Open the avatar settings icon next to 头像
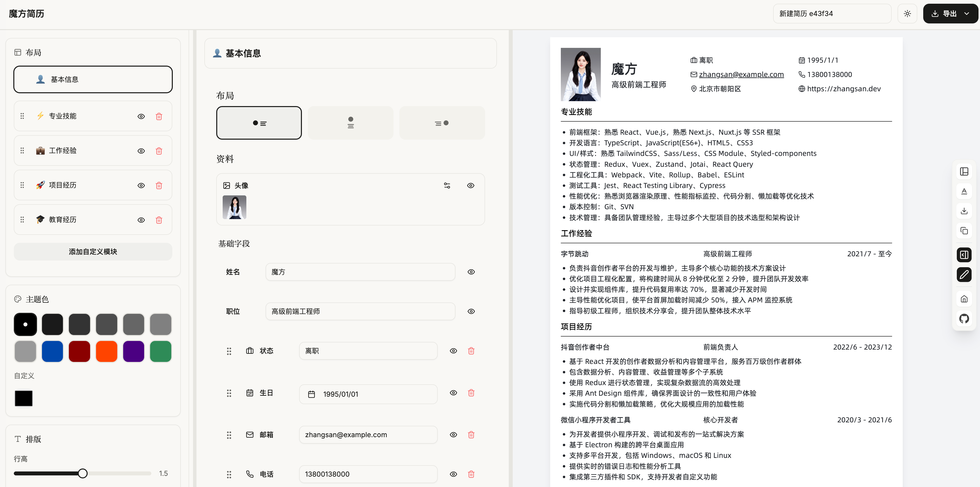The height and width of the screenshot is (487, 980). (447, 186)
